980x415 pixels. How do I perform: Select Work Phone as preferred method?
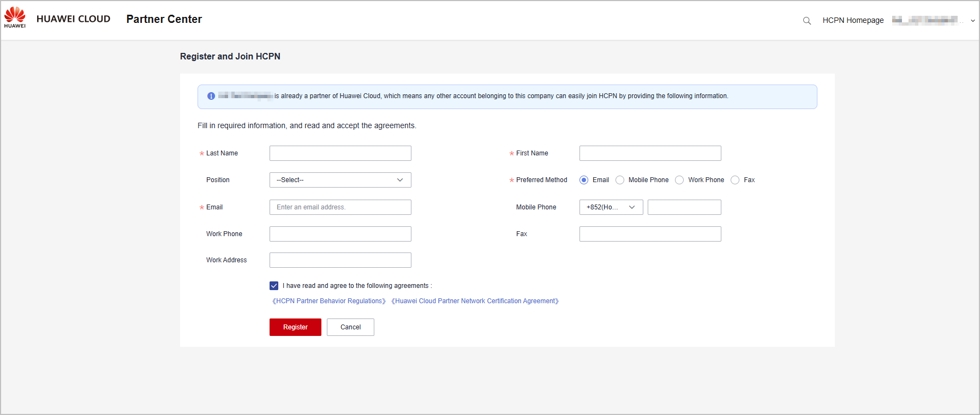click(x=679, y=180)
